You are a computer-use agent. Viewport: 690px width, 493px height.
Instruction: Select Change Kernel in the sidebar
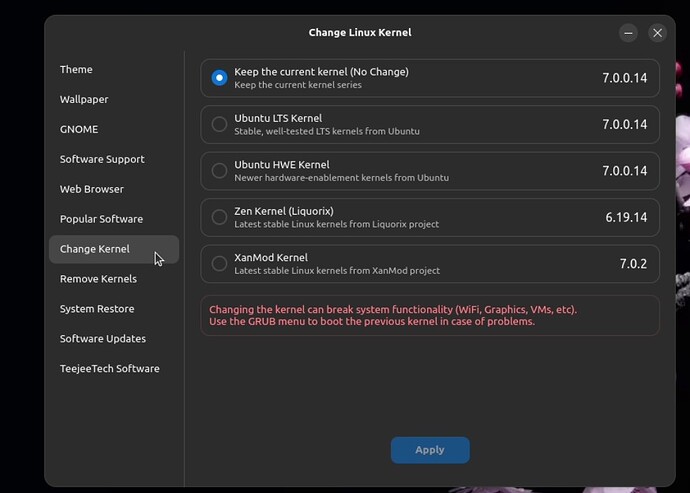click(114, 249)
